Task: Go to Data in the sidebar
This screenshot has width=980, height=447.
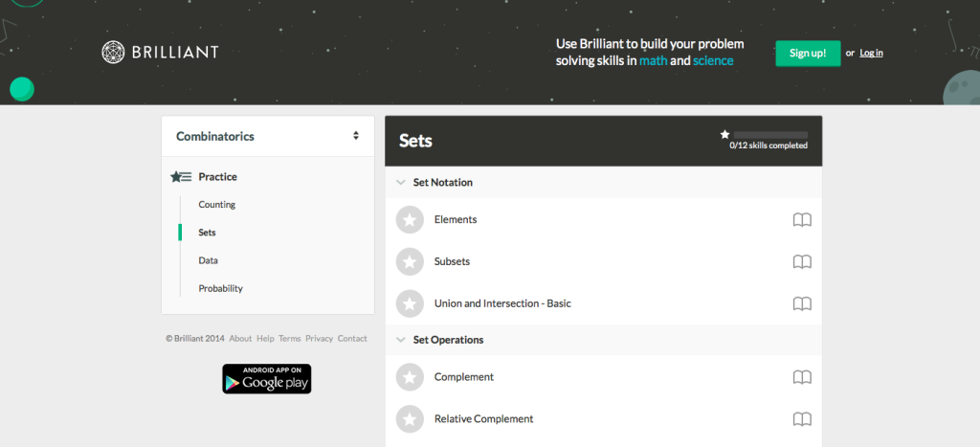Action: (208, 260)
